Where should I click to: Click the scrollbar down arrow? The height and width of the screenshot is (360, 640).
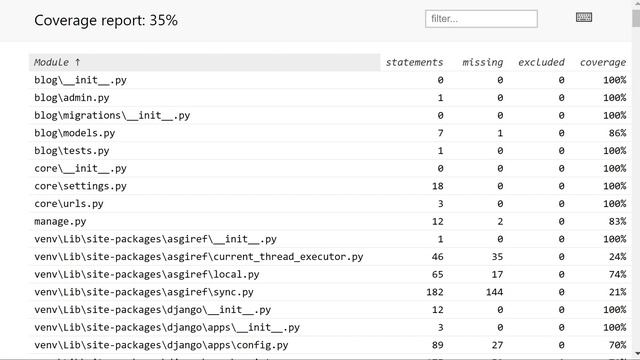636,354
